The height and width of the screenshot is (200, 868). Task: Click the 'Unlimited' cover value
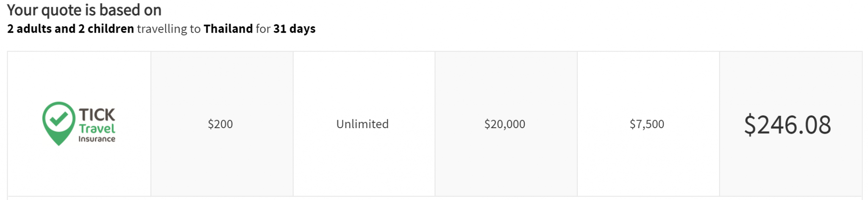click(x=362, y=124)
